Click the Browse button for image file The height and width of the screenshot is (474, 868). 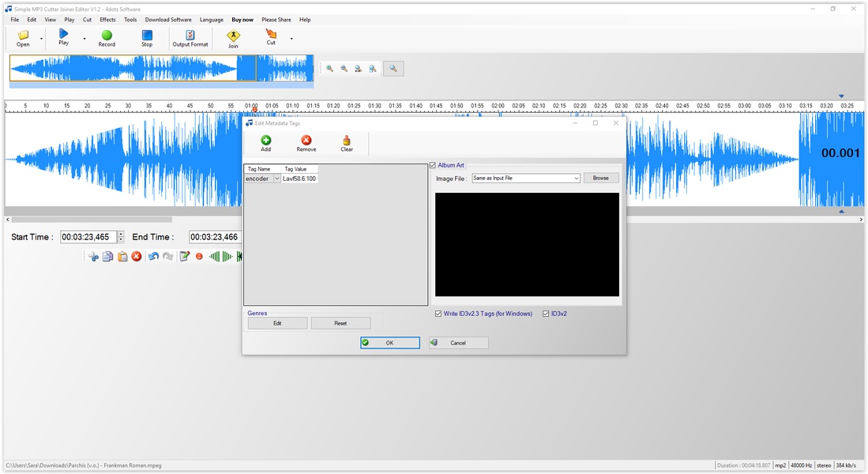601,179
